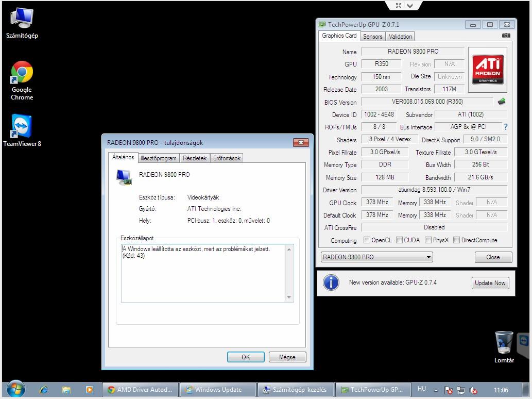
Task: Click the taskbar clock showing 11:06
Action: tap(501, 390)
